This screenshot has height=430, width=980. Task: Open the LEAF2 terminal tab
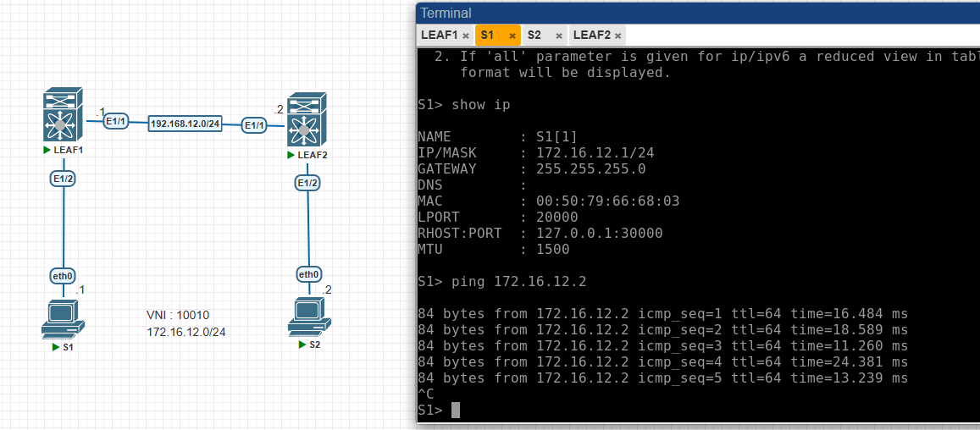(591, 35)
